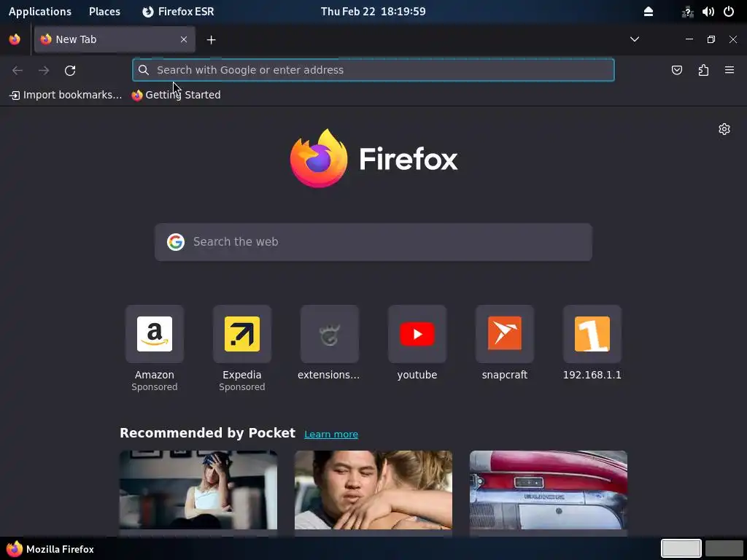Screen dimensions: 747x560
Task: Go back one page
Action: [x=18, y=71]
